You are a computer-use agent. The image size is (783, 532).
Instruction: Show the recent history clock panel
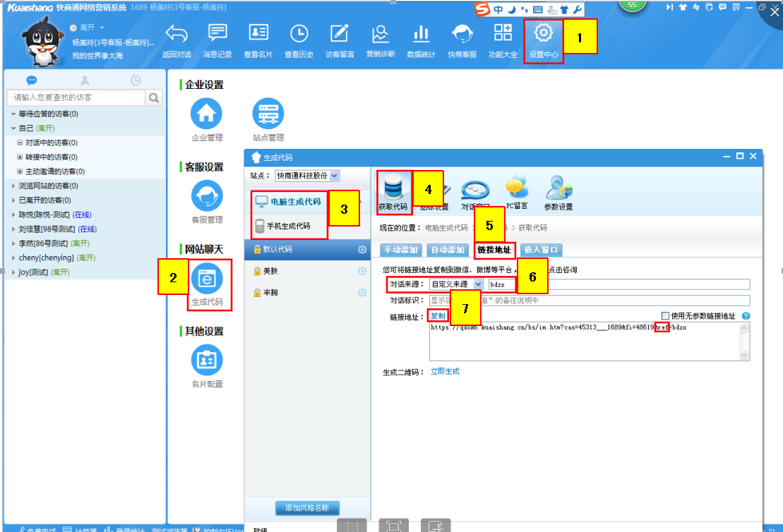pyautogui.click(x=136, y=80)
